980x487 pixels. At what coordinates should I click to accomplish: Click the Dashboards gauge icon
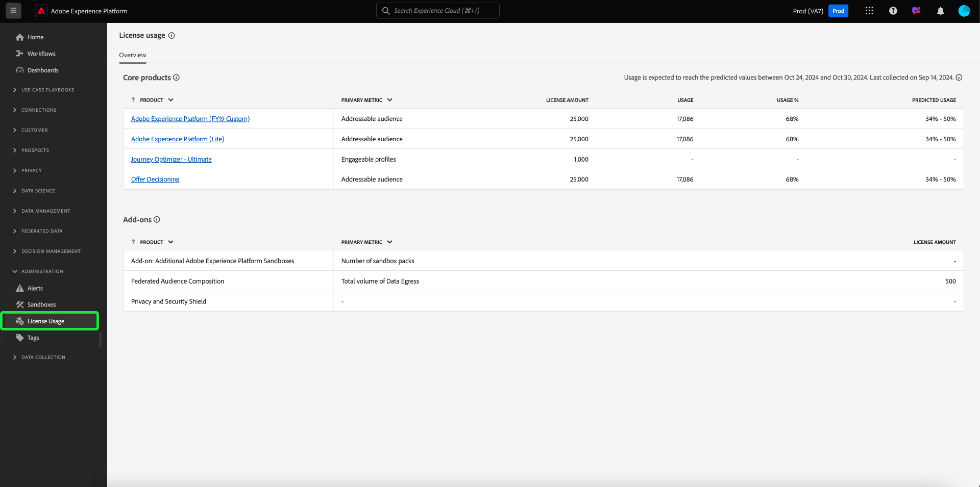pyautogui.click(x=20, y=70)
